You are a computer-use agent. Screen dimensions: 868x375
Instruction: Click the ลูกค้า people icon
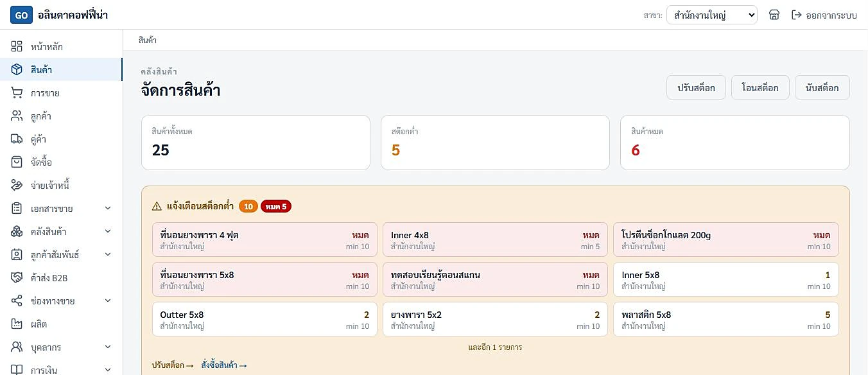(x=17, y=116)
